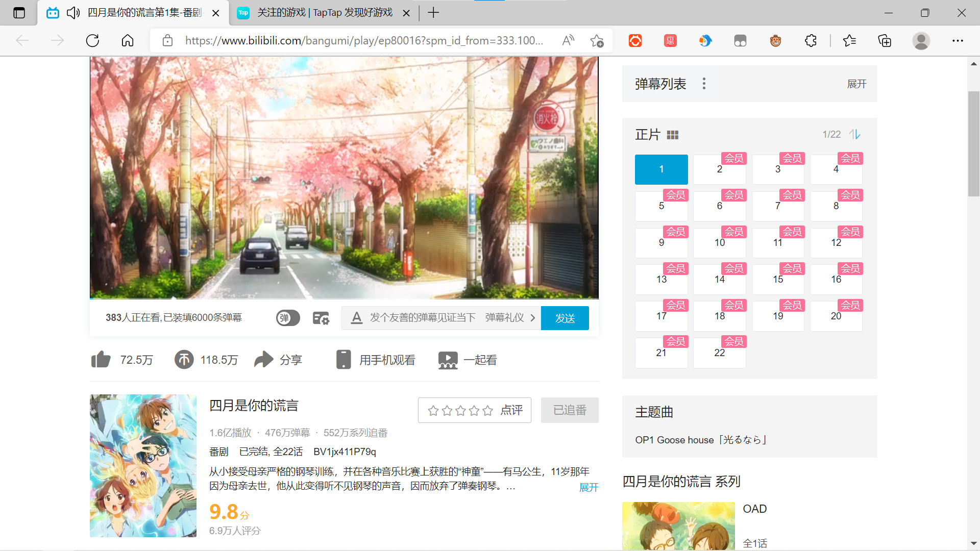980x551 pixels.
Task: Select episode 2
Action: coord(719,169)
